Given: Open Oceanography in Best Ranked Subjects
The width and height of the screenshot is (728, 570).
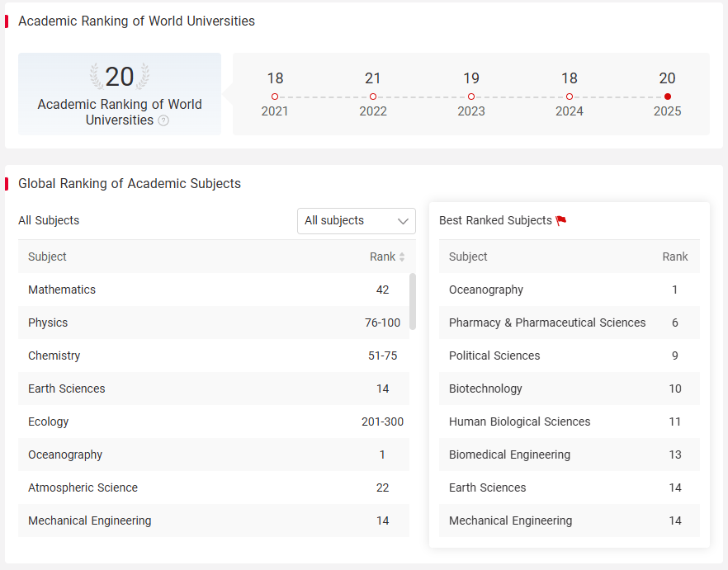Looking at the screenshot, I should 570,290.
